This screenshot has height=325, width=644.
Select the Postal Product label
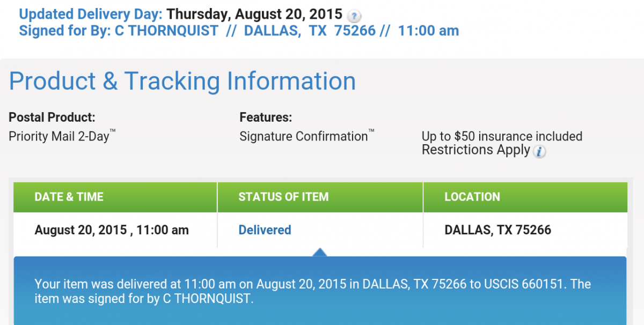[x=52, y=117]
